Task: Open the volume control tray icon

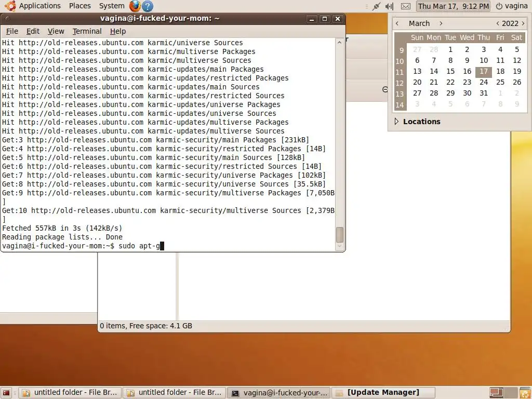Action: pyautogui.click(x=390, y=6)
